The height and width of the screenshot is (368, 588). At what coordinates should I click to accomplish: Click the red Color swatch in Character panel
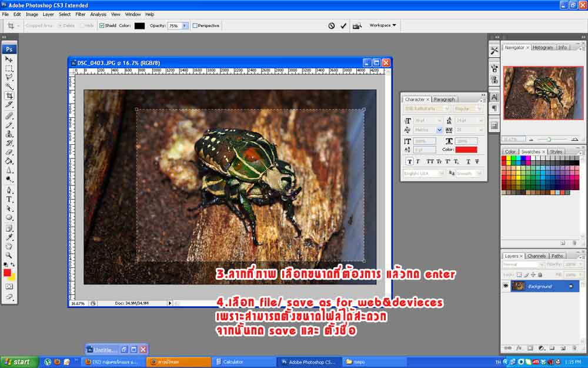coord(466,150)
